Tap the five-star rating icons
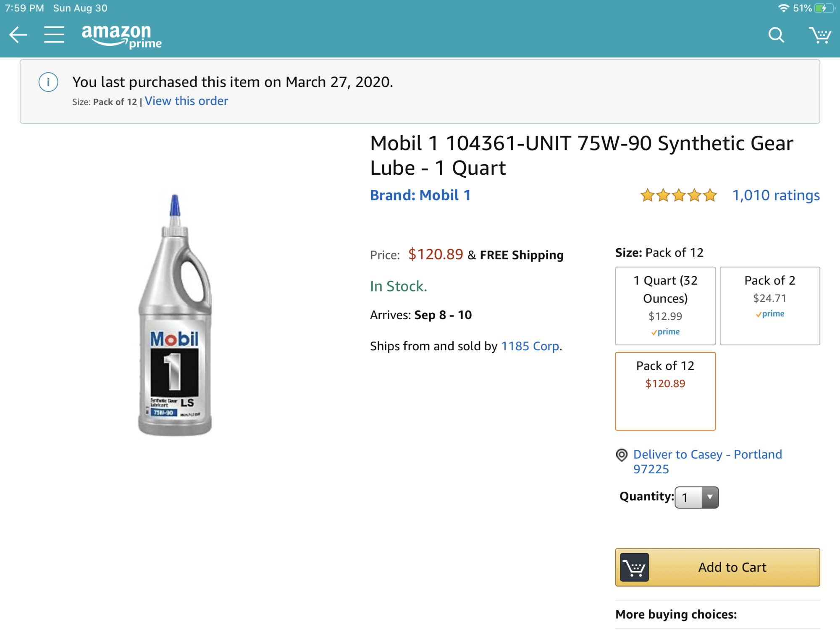 click(679, 195)
